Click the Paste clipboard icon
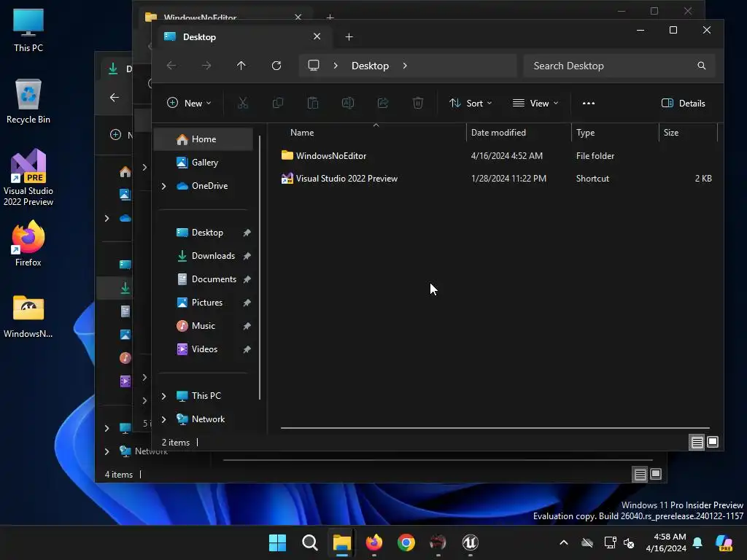This screenshot has height=560, width=747. coord(312,103)
